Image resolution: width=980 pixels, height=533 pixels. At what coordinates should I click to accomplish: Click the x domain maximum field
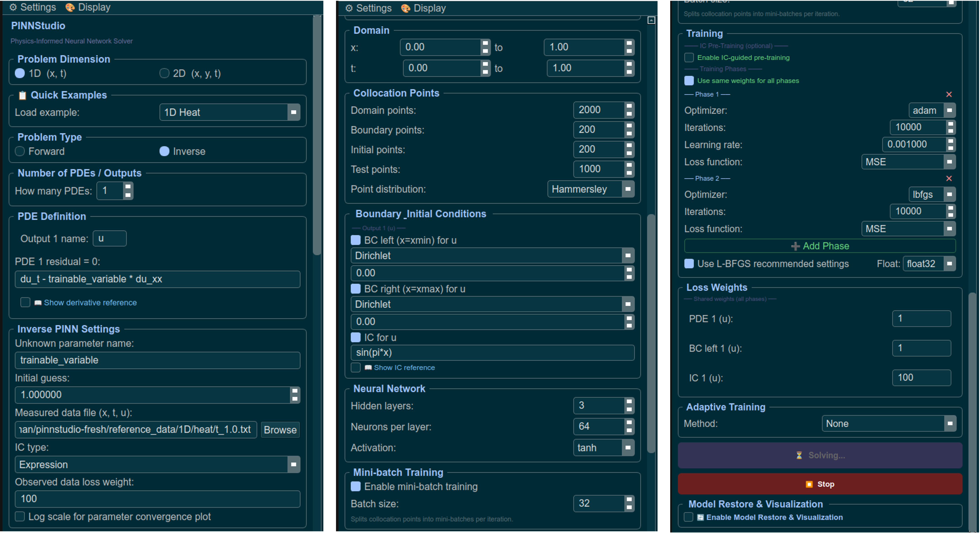(x=589, y=47)
